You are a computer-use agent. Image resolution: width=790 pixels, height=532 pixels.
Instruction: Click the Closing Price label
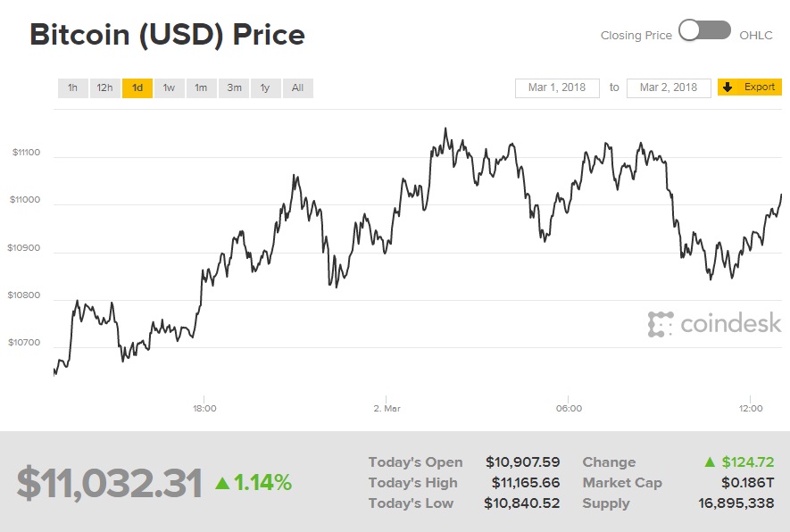pos(636,36)
